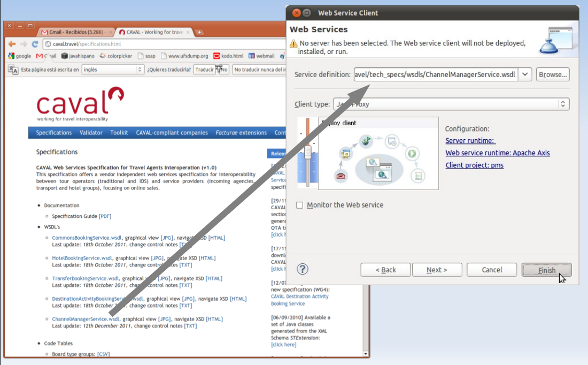This screenshot has width=588, height=365.
Task: Close the Gmail Recibidos tab
Action: pos(110,32)
